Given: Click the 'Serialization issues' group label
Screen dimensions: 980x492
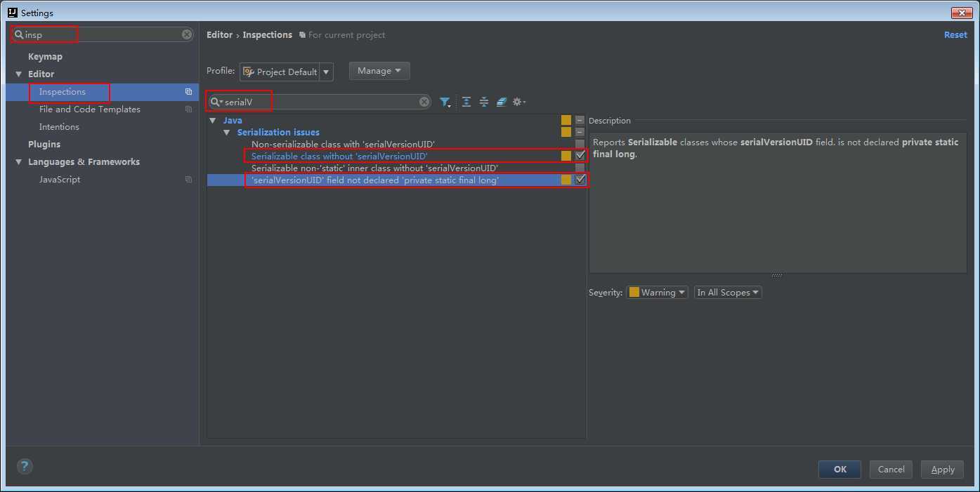Looking at the screenshot, I should tap(278, 132).
